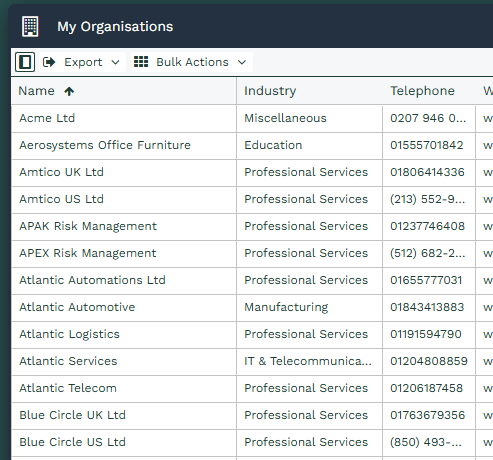This screenshot has width=493, height=460.
Task: Click the organisations building icon
Action: (x=30, y=26)
